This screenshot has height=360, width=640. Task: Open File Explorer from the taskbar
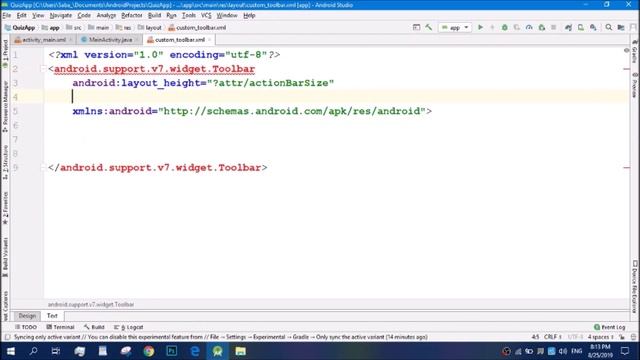coord(240,351)
